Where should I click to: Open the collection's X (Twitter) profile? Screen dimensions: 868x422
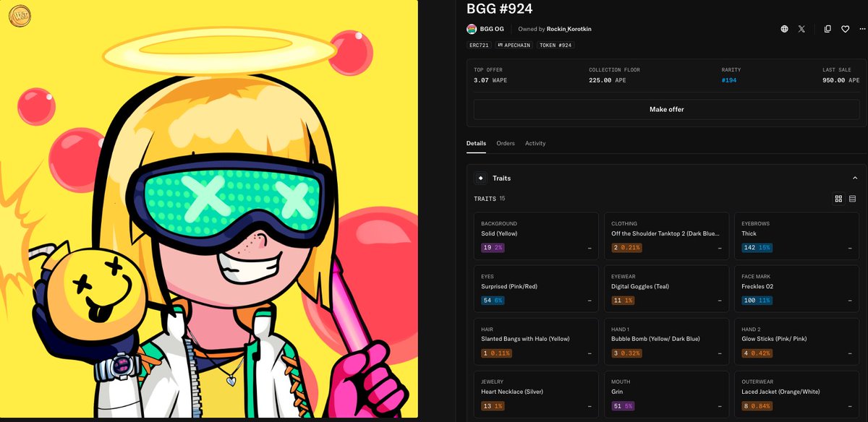(801, 29)
